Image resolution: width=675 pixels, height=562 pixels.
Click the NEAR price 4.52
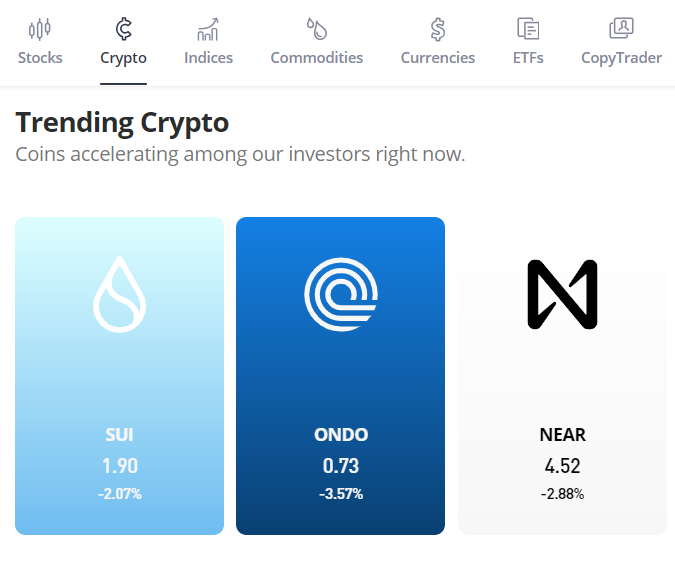click(x=562, y=466)
